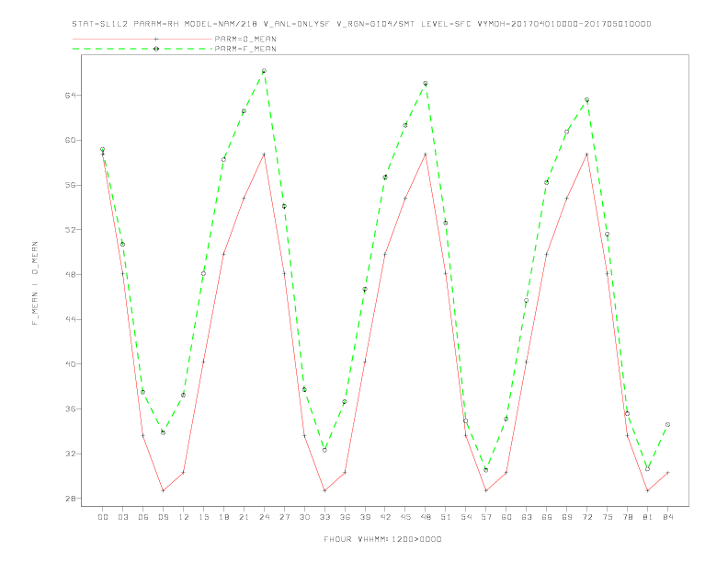Click x-axis tick label 39

click(x=365, y=517)
